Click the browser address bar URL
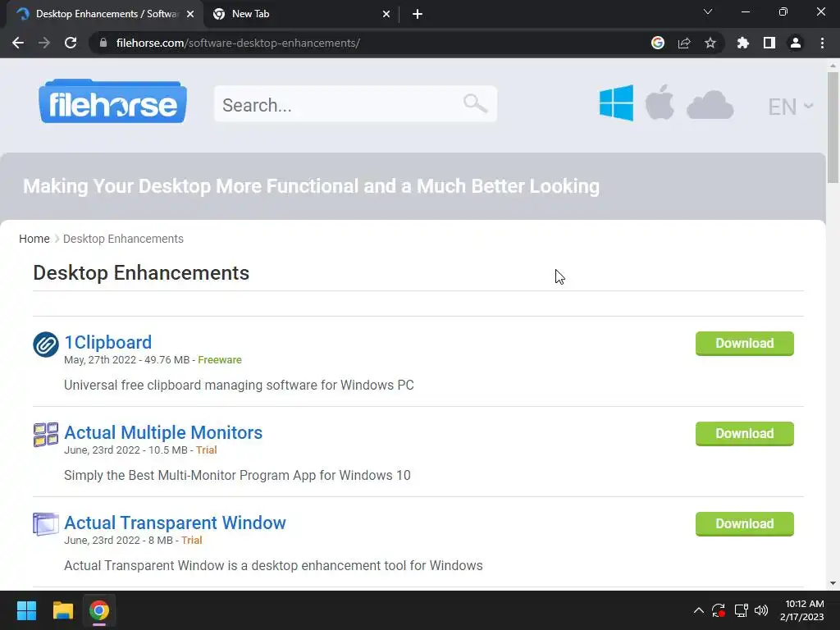 coord(238,43)
